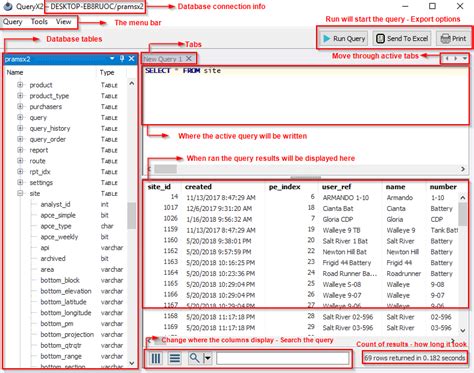Select the bottom_latitude column in tree
Screen dimensions: 474x373
63,302
